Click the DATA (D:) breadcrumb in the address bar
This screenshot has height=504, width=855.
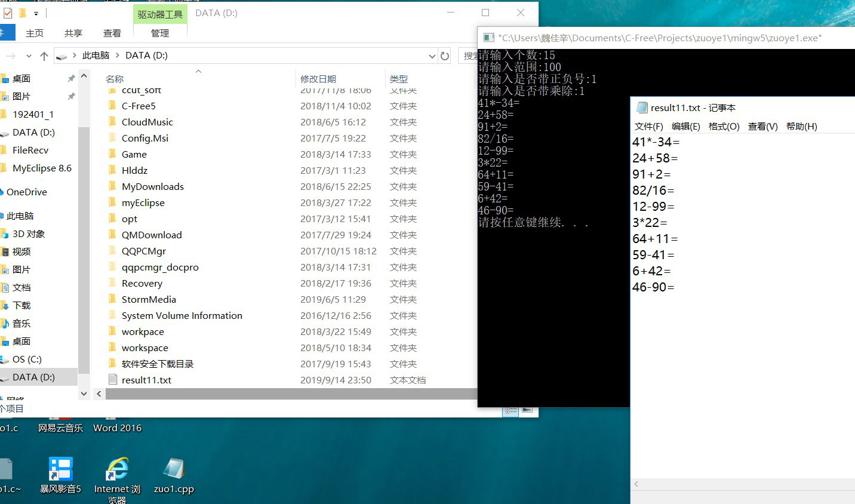click(x=146, y=56)
